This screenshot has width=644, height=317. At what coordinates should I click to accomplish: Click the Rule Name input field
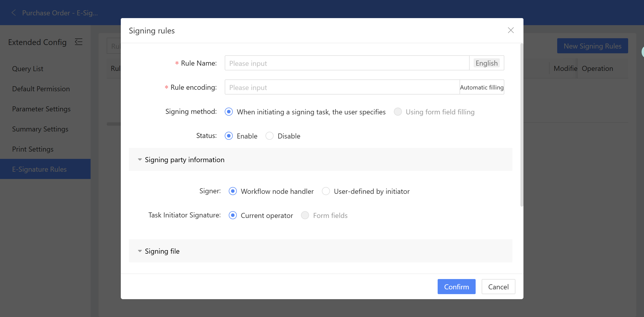(347, 63)
